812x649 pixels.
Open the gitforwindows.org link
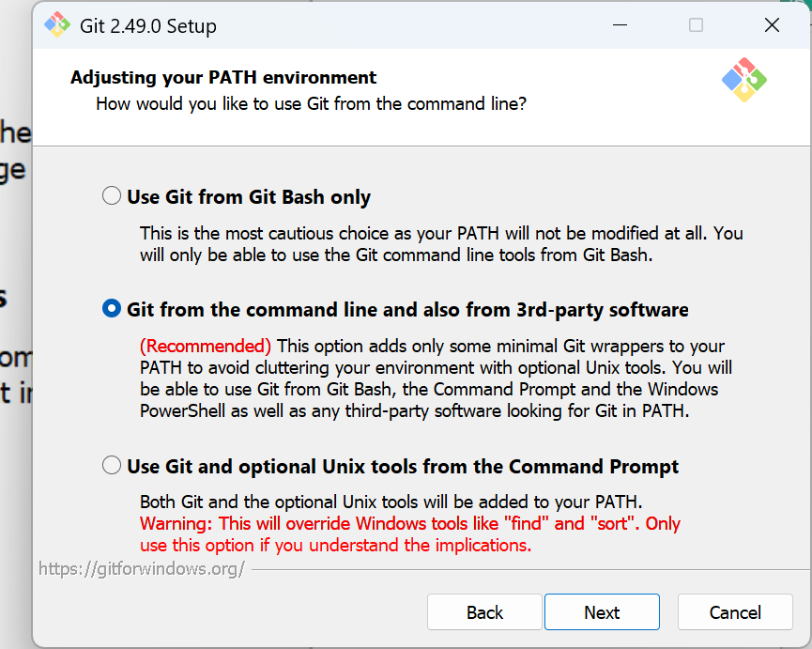coord(142,569)
